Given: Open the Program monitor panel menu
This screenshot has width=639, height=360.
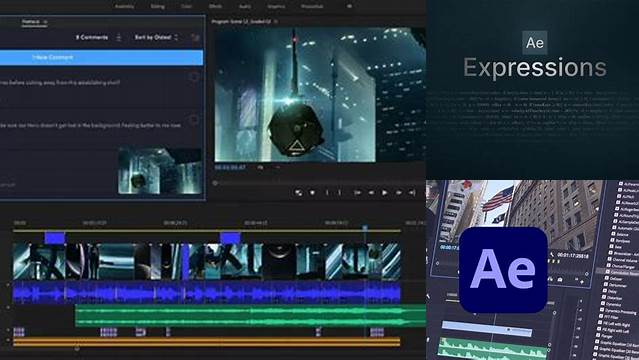Looking at the screenshot, I should tap(276, 21).
